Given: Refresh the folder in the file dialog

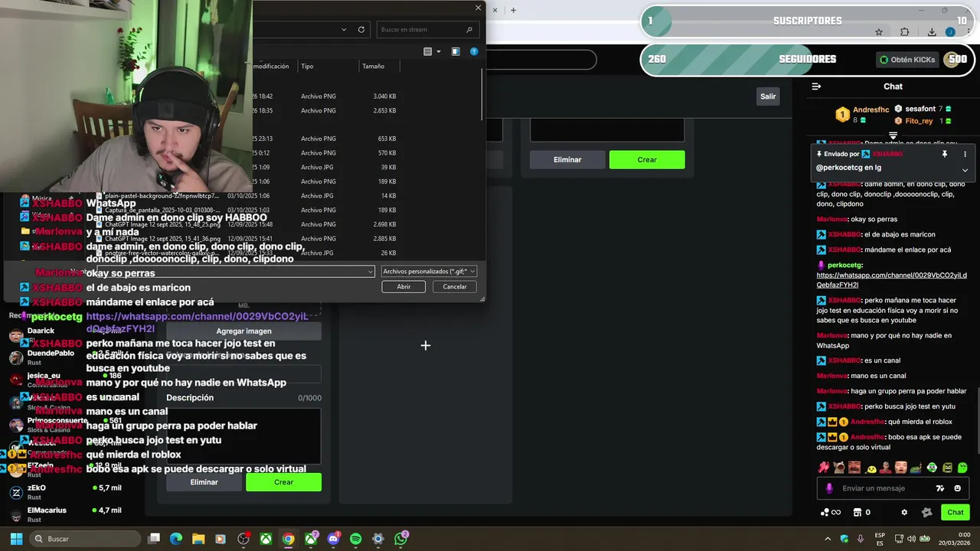Looking at the screenshot, I should (361, 29).
